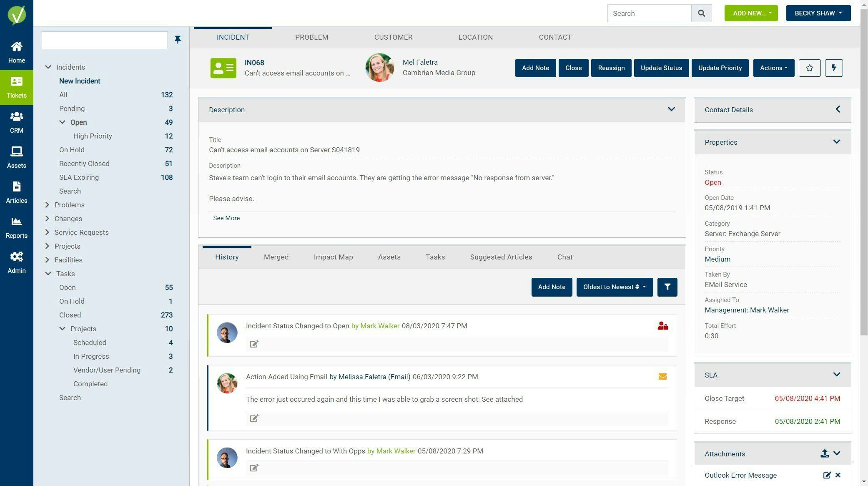Click the top Search input field
The height and width of the screenshot is (486, 868).
649,13
